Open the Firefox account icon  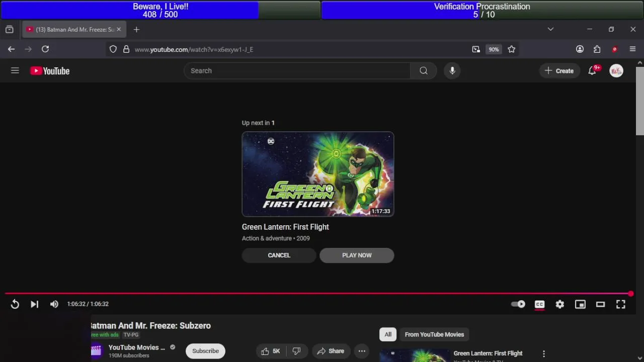580,49
